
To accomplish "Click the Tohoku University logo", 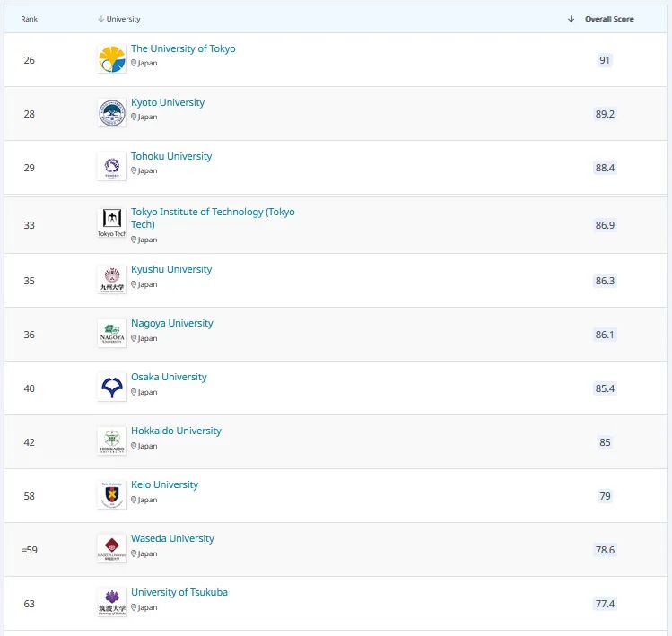I will click(112, 167).
